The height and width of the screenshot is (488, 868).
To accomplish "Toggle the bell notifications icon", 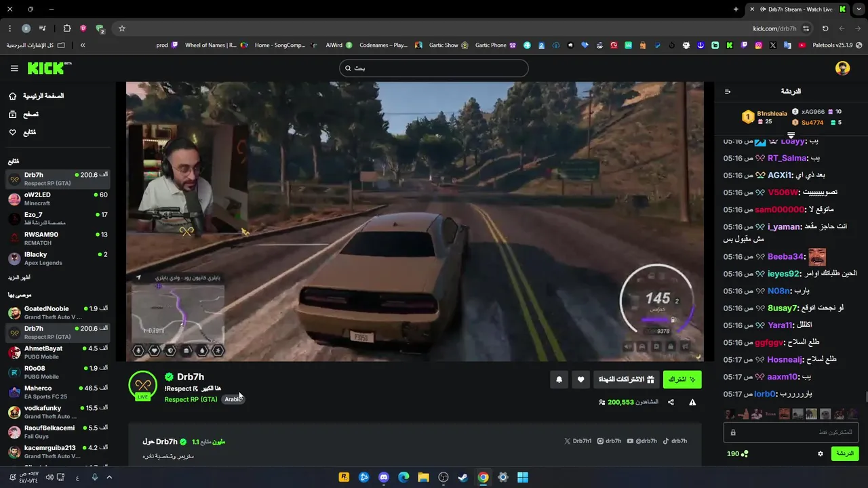I will tap(559, 380).
